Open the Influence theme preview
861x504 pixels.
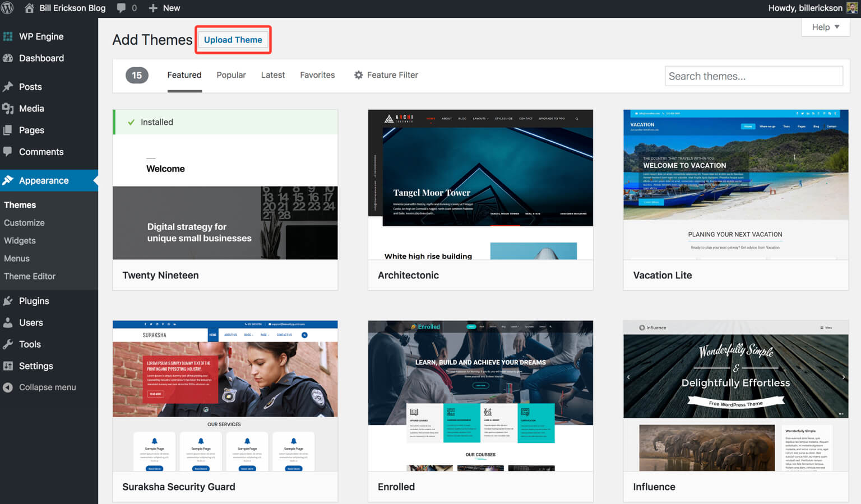point(736,396)
